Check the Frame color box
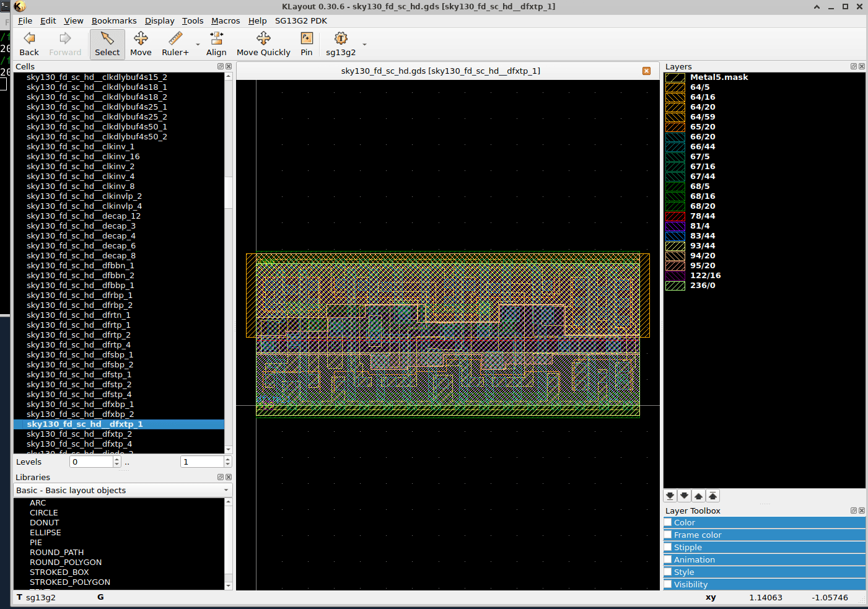 point(668,535)
